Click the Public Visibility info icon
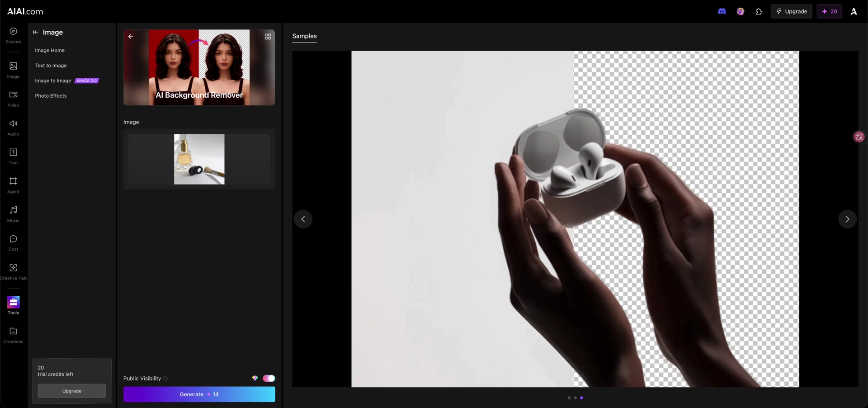This screenshot has width=868, height=408. pyautogui.click(x=165, y=379)
